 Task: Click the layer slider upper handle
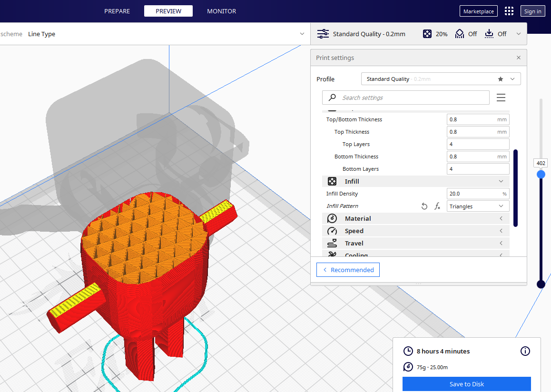[x=541, y=174]
